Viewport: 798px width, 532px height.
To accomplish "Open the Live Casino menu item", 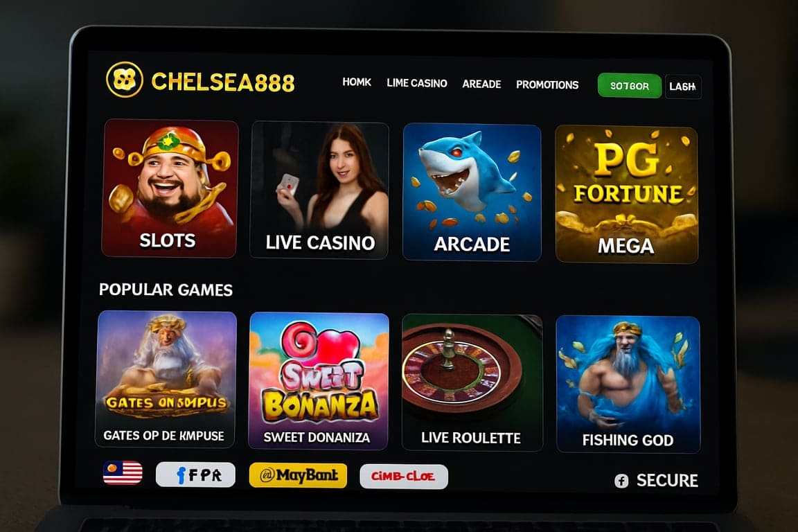I will pyautogui.click(x=417, y=83).
